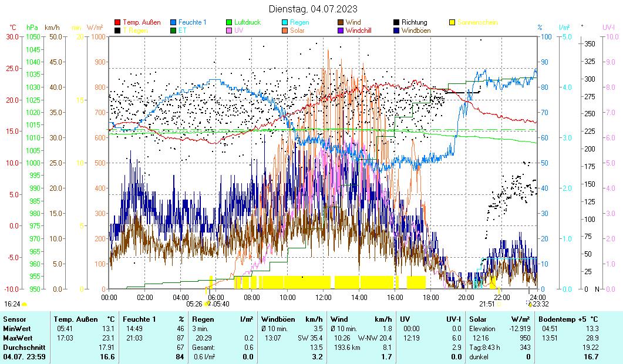Click the W/m² axis unit label above the chart
Image resolution: width=623 pixels, height=364 pixels.
[x=95, y=28]
